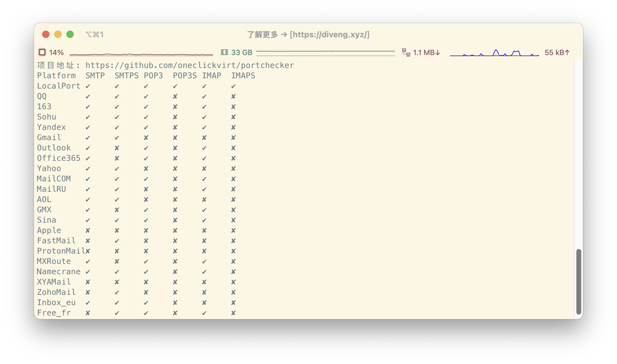Click the QQ row label
Viewport: 617px width, 364px height.
pyautogui.click(x=42, y=96)
